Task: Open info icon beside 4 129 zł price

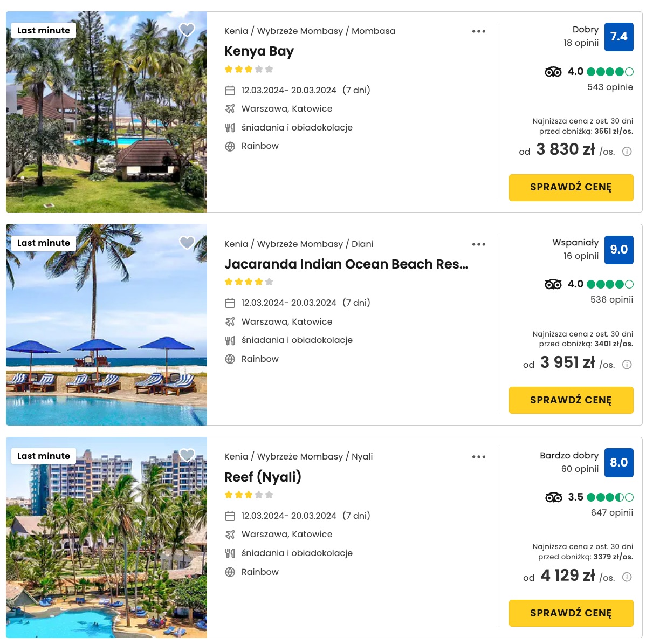Action: pos(627,577)
